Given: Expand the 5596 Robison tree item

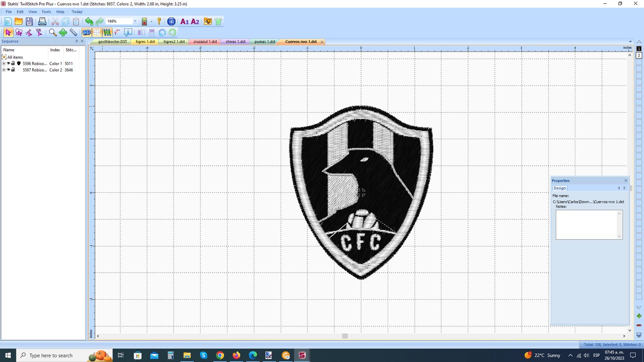Looking at the screenshot, I should [4, 64].
